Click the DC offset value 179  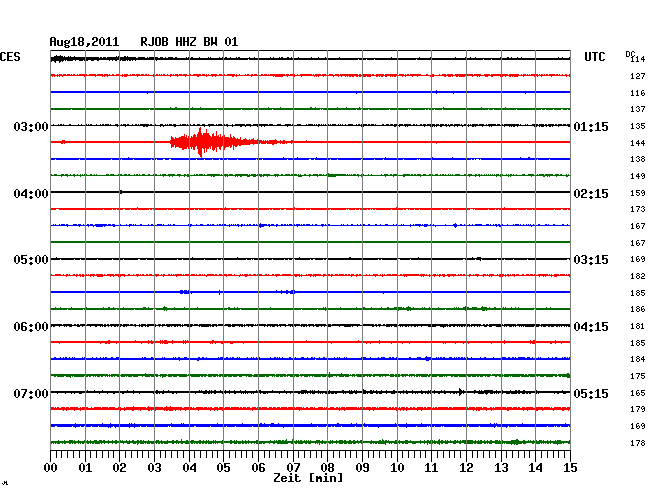point(638,409)
